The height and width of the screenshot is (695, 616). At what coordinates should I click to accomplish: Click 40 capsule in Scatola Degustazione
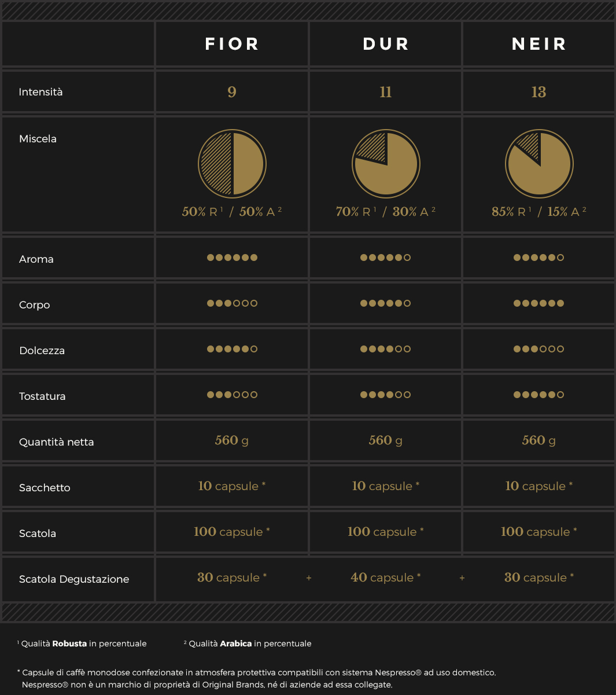tap(386, 578)
